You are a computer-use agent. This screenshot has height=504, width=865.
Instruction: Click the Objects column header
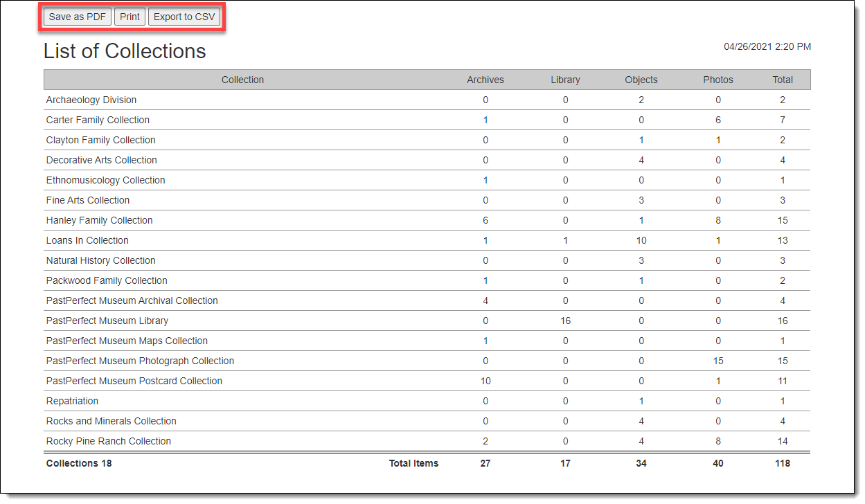641,80
